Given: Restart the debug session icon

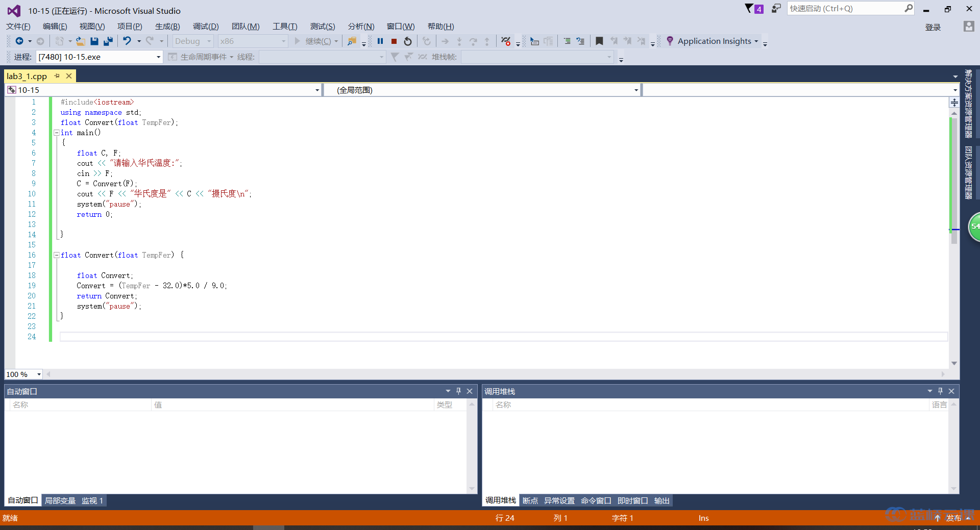Looking at the screenshot, I should point(408,41).
